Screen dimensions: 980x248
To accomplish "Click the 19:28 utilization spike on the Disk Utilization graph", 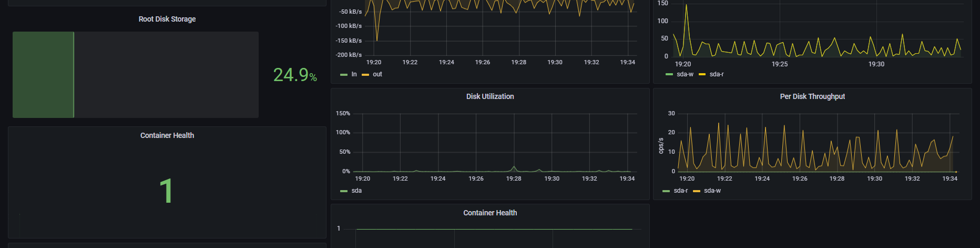I will point(514,167).
